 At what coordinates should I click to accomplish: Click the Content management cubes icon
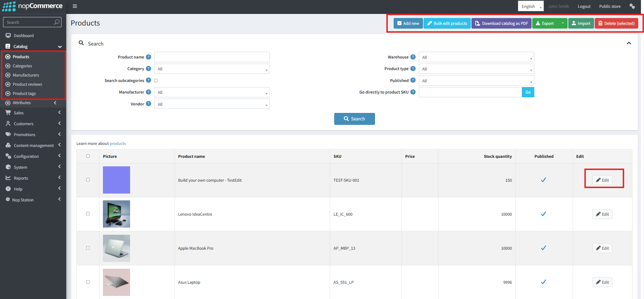point(8,145)
